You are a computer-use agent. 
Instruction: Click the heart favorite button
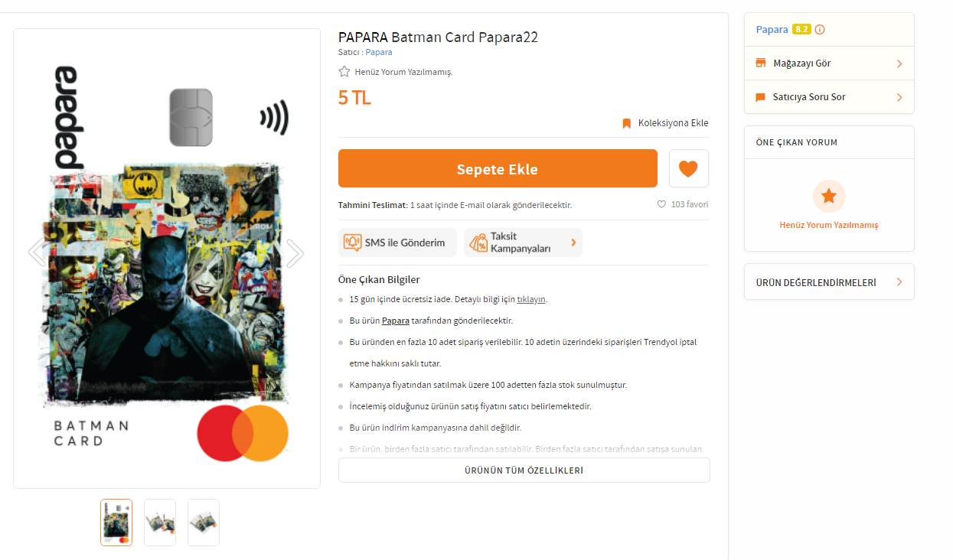tap(688, 168)
